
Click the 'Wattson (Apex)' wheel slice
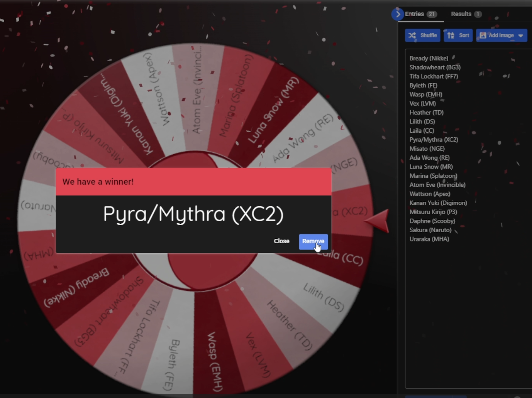[157, 89]
